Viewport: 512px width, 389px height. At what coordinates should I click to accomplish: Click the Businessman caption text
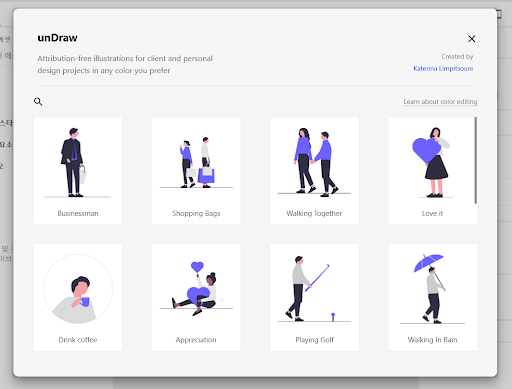point(78,213)
